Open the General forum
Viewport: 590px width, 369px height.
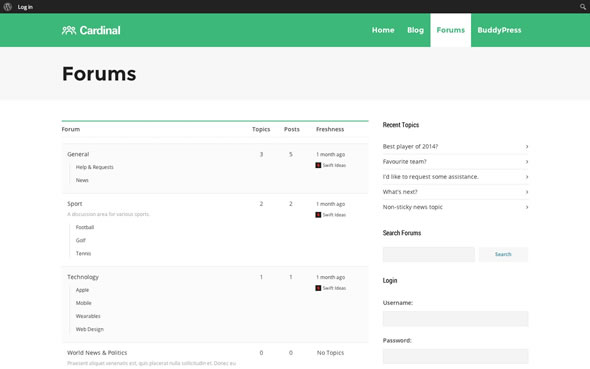[x=78, y=154]
